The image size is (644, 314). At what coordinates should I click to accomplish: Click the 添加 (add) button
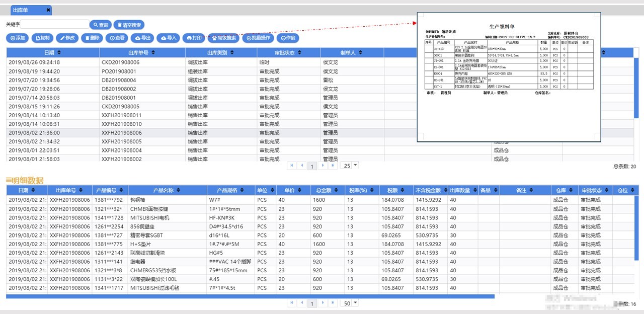tap(18, 38)
